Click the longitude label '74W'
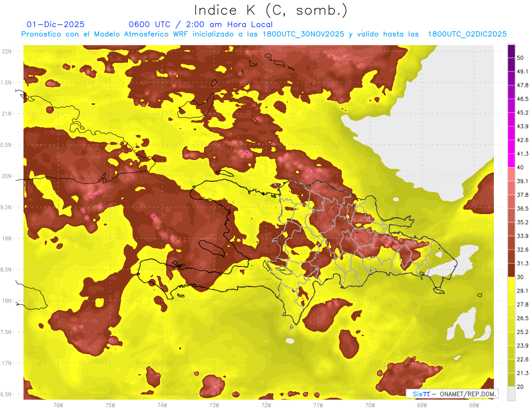 click(162, 405)
